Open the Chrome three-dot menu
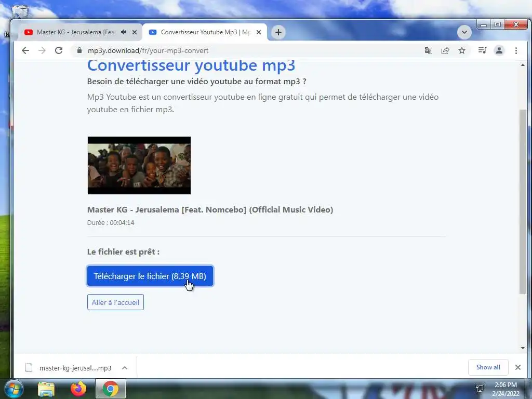 pyautogui.click(x=516, y=50)
